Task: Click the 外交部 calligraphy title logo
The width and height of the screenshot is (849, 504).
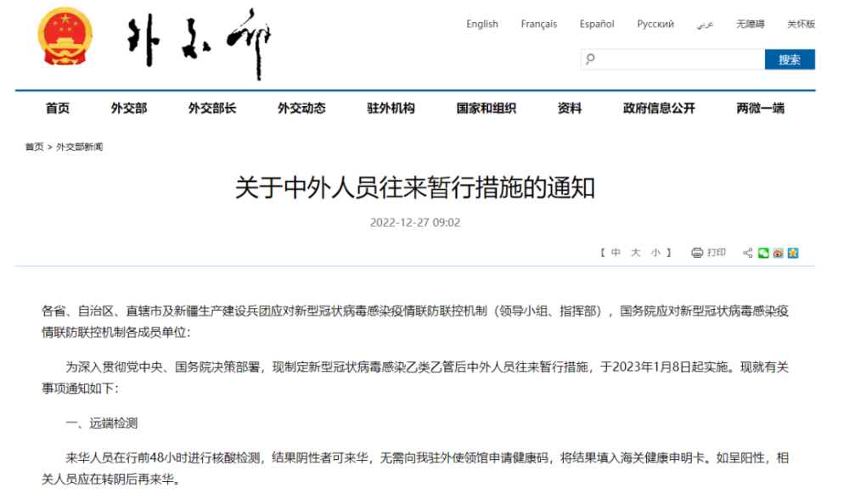Action: (x=199, y=43)
